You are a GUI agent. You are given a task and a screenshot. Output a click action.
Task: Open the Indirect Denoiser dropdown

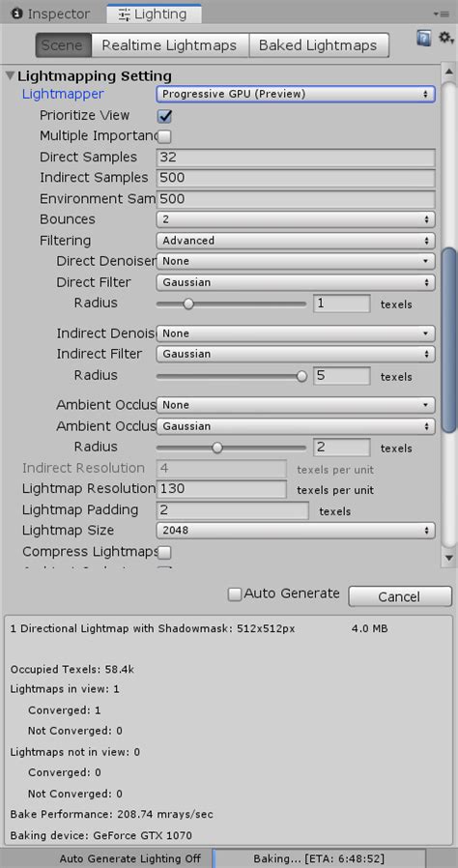[296, 333]
